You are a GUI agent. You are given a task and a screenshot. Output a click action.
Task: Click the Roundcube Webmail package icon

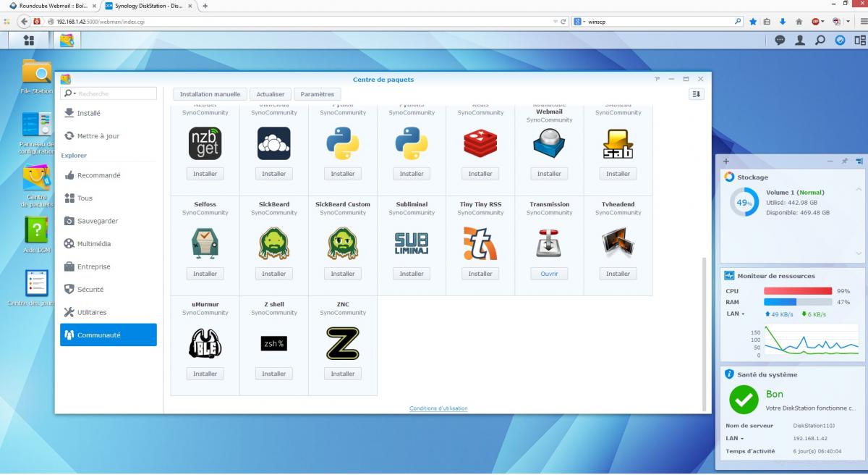coord(549,143)
